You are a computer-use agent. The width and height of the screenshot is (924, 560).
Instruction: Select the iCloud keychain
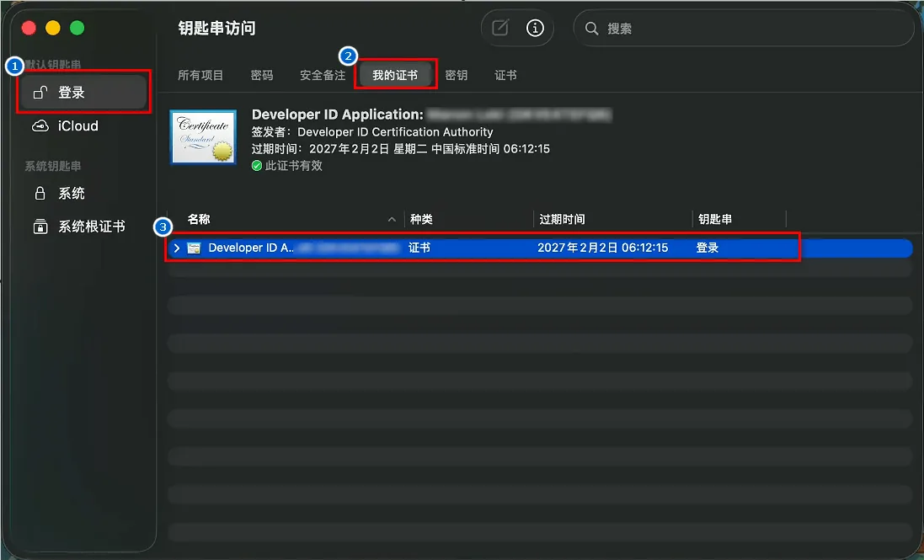point(83,126)
